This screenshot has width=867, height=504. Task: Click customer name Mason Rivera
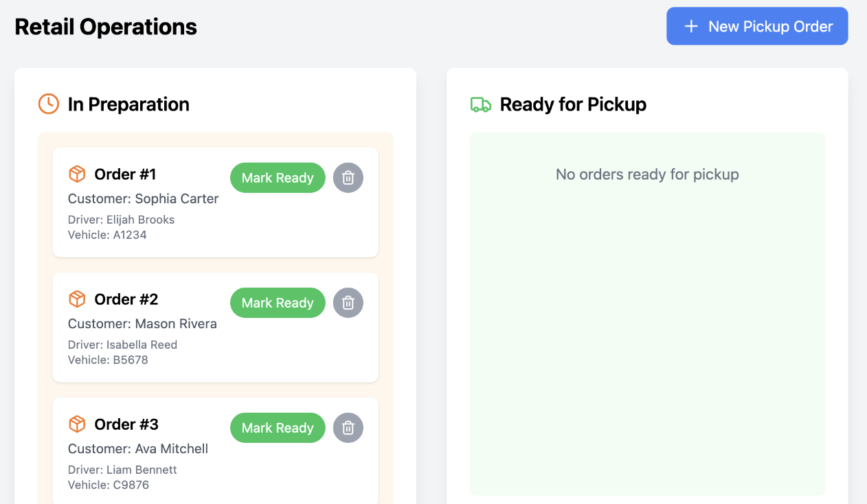click(176, 323)
